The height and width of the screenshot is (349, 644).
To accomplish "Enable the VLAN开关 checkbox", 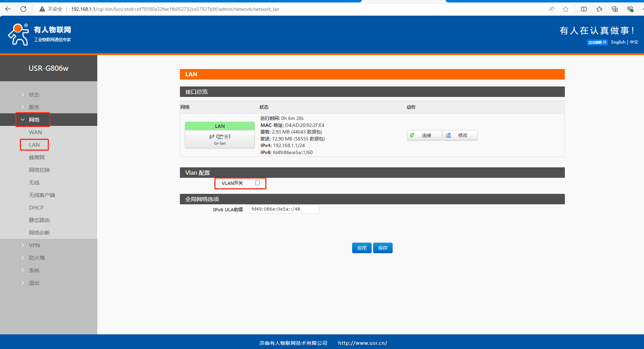I will click(x=257, y=183).
